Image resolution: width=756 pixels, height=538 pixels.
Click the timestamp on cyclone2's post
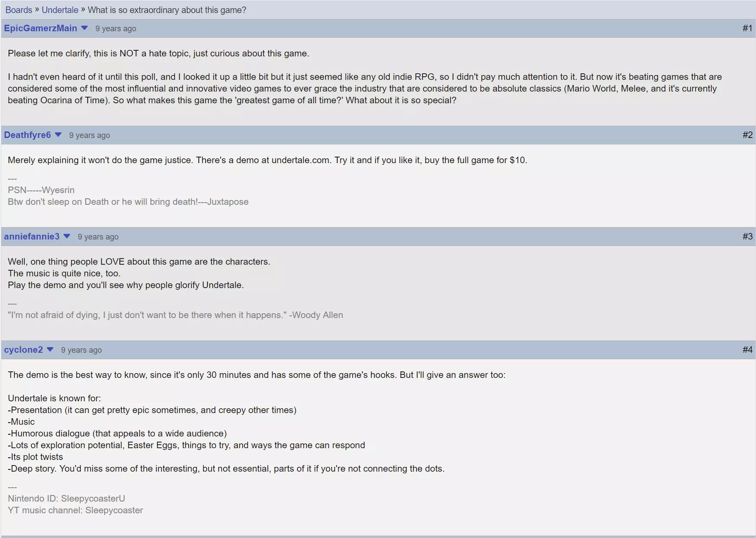tap(81, 350)
